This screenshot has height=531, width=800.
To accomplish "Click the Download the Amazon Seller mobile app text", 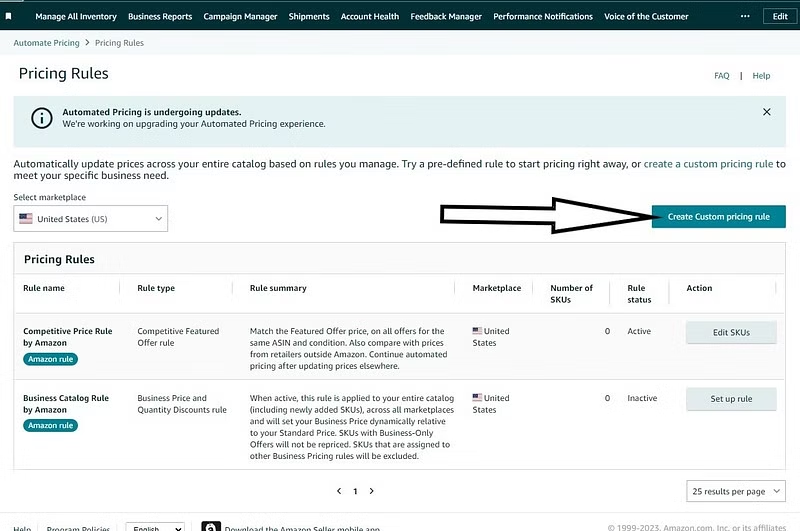I will (x=302, y=528).
